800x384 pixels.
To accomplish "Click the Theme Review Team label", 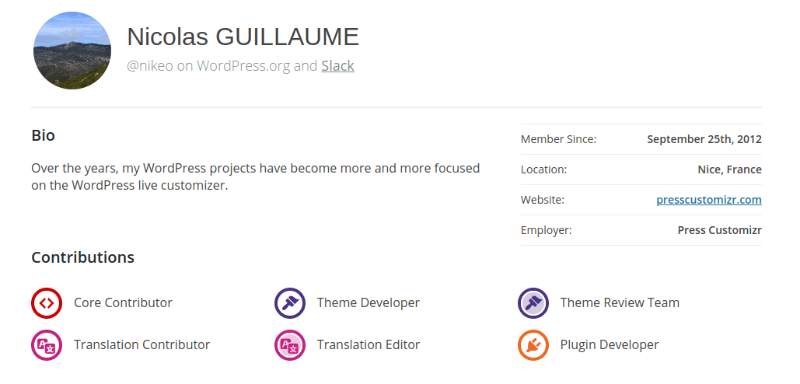I will [x=620, y=302].
